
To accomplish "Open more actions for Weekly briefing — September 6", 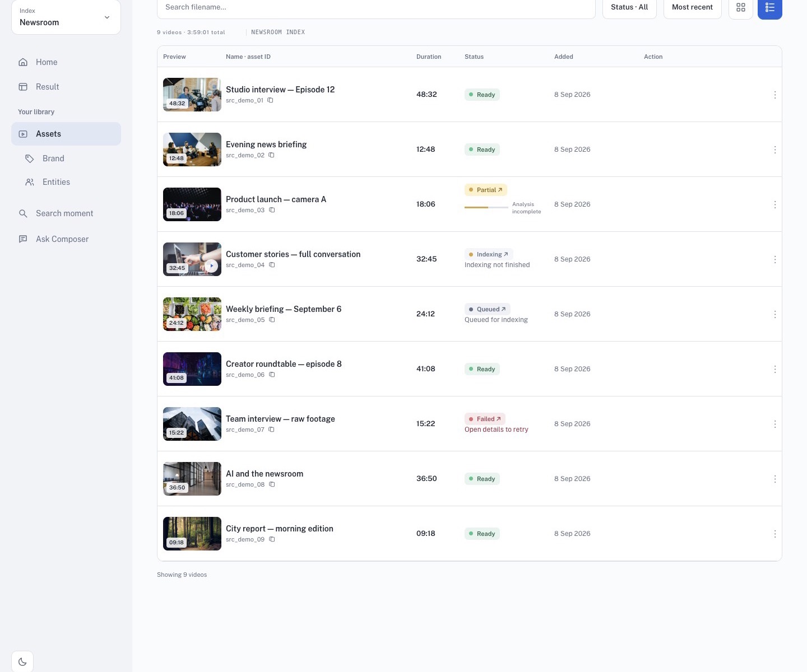I will pyautogui.click(x=775, y=314).
